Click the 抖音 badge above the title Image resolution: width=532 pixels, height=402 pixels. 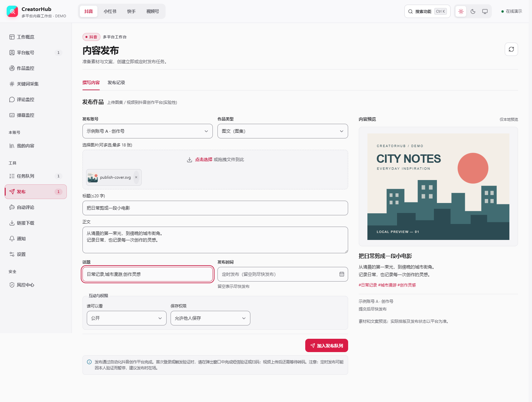(x=91, y=37)
